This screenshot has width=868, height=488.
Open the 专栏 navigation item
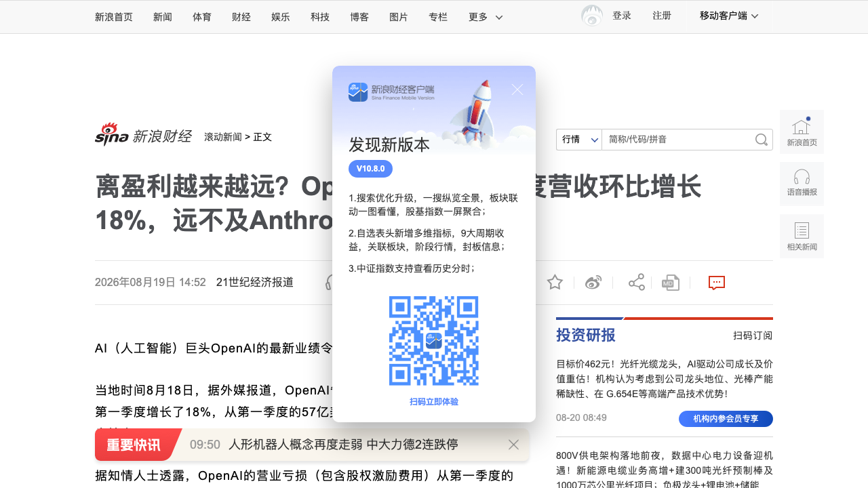(438, 17)
